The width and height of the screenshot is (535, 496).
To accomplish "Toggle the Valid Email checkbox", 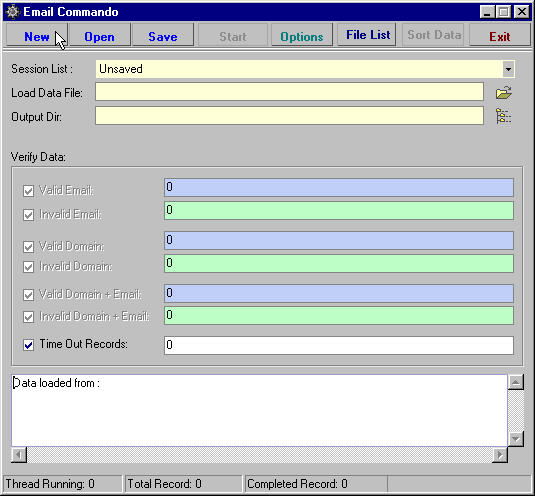I will (28, 191).
